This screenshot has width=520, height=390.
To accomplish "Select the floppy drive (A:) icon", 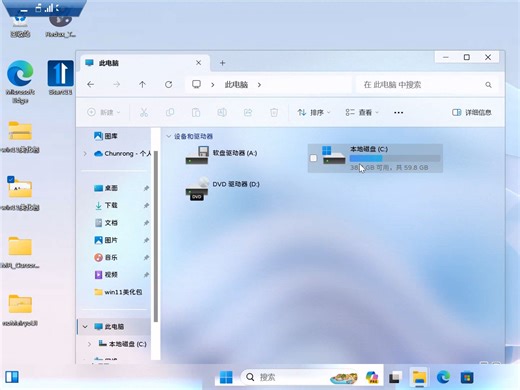I will [197, 155].
